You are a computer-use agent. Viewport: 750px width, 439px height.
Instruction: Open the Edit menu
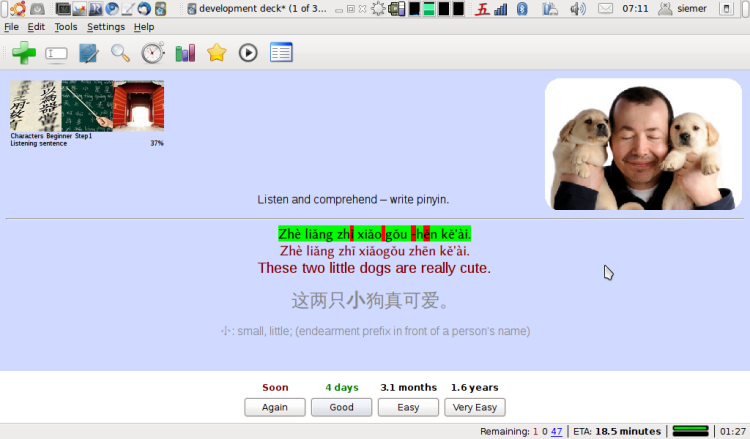coord(36,27)
